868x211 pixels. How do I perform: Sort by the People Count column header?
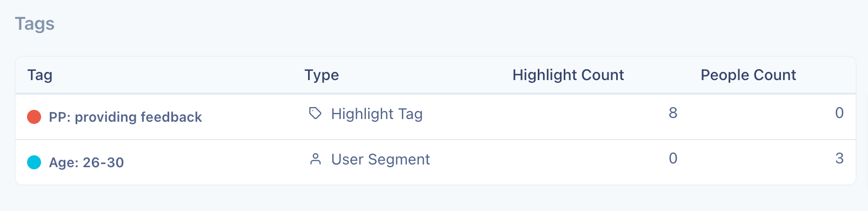point(748,75)
